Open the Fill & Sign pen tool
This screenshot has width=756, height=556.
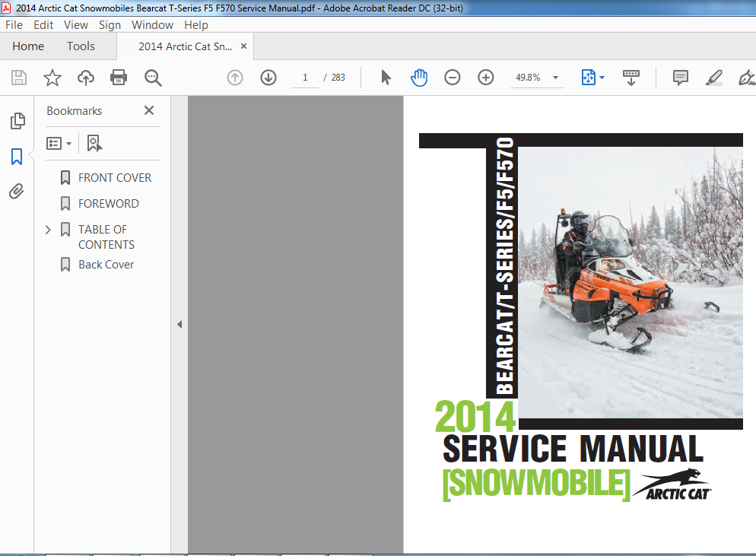(747, 78)
